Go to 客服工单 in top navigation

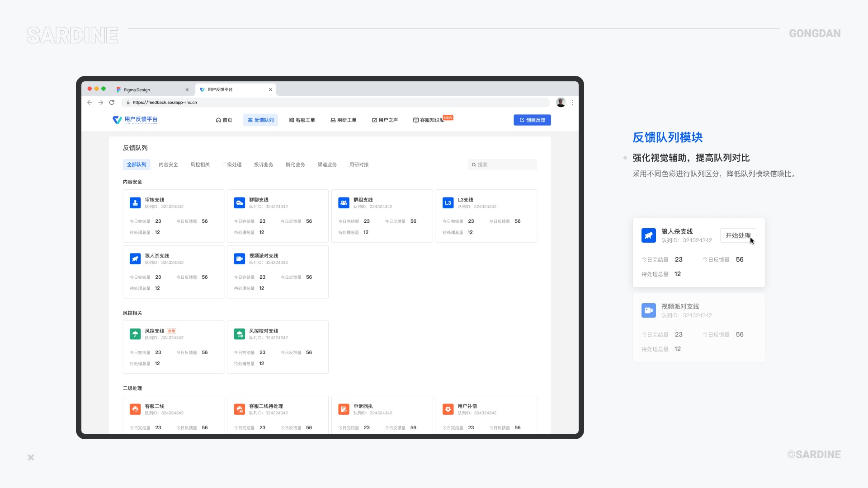302,120
